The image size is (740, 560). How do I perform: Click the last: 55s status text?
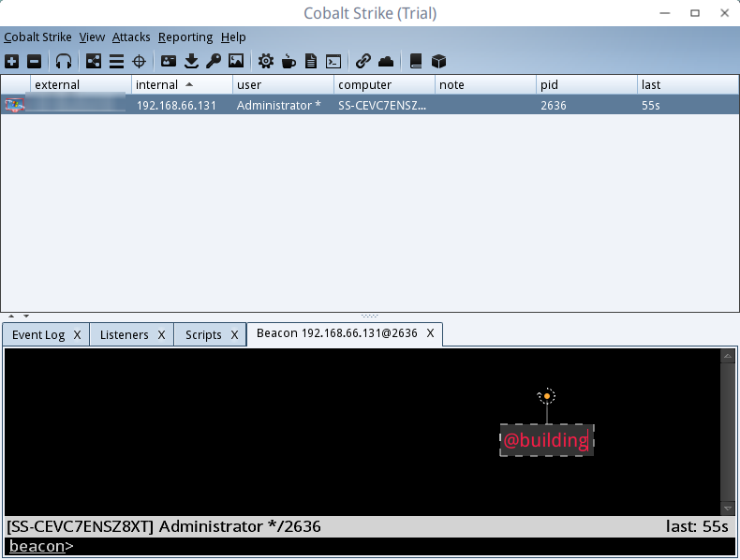click(697, 526)
